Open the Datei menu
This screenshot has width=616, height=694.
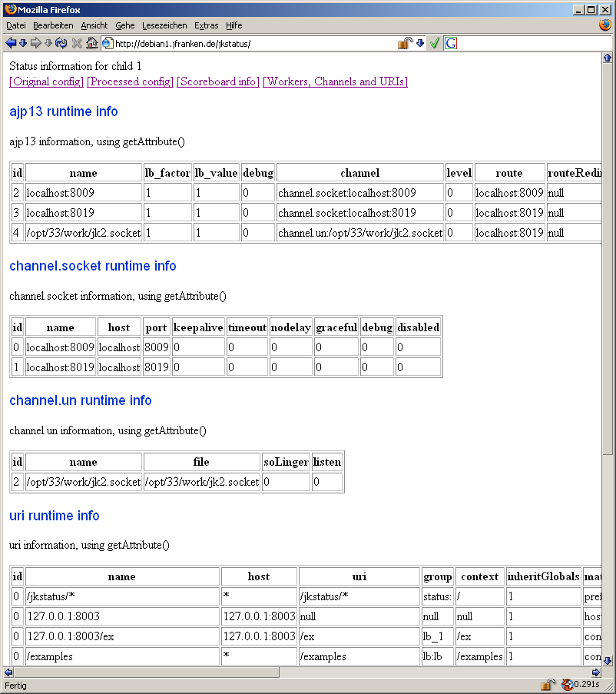point(16,25)
